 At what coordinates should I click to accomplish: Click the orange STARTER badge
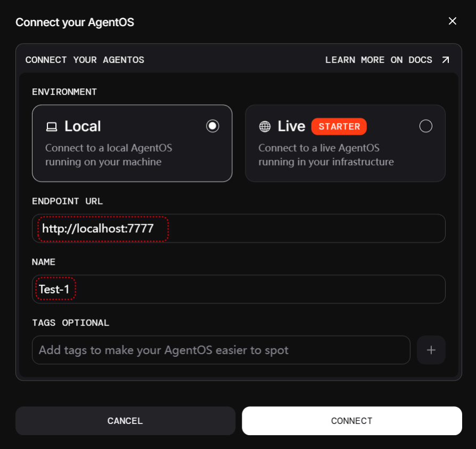pos(339,126)
